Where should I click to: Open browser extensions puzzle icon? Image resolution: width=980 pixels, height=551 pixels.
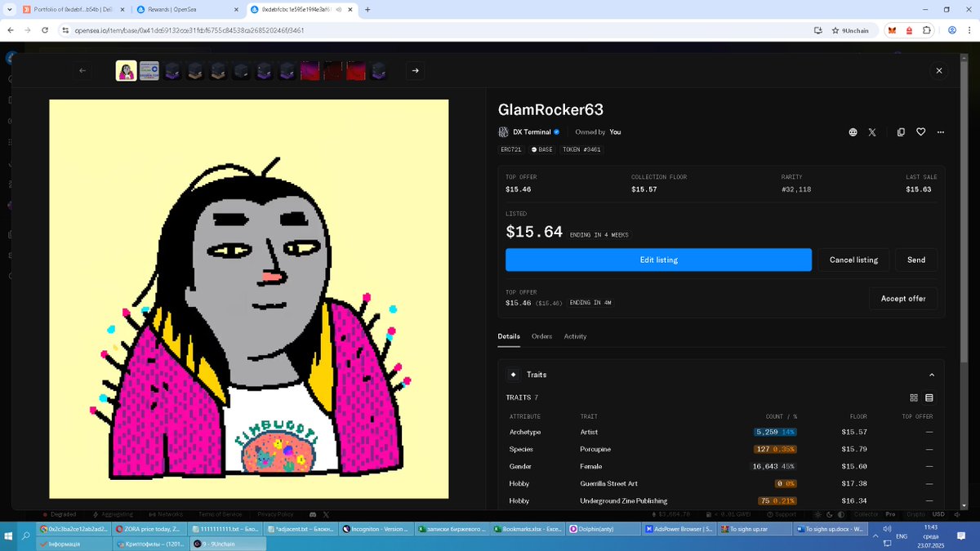(x=926, y=30)
